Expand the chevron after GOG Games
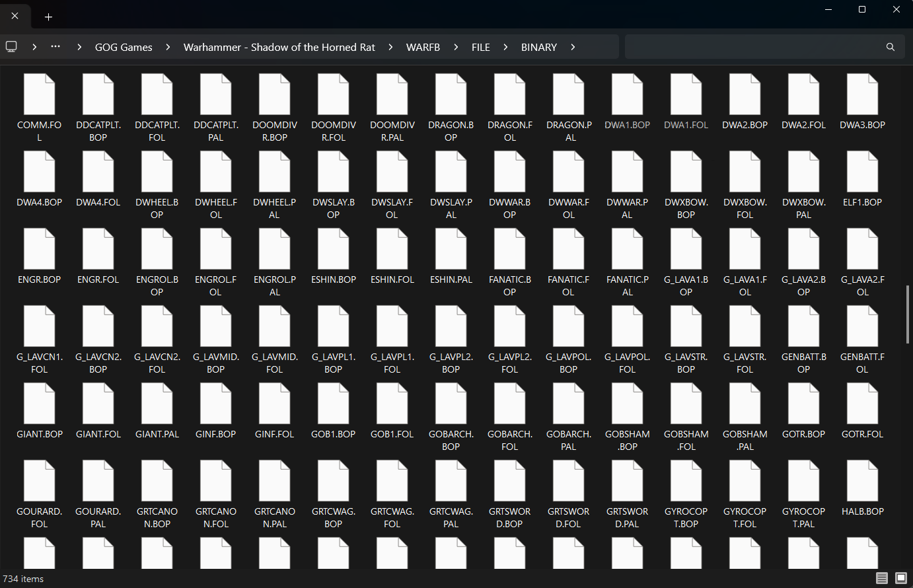The width and height of the screenshot is (913, 588). pyautogui.click(x=168, y=47)
